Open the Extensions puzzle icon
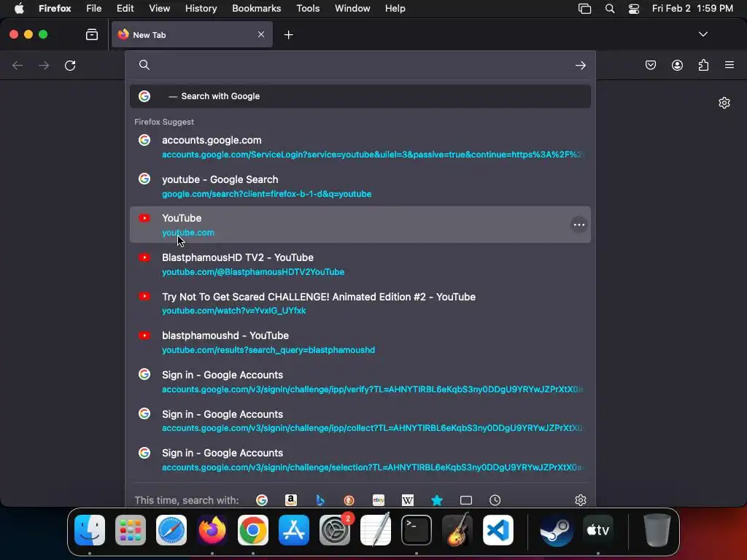The image size is (747, 560). (x=703, y=65)
